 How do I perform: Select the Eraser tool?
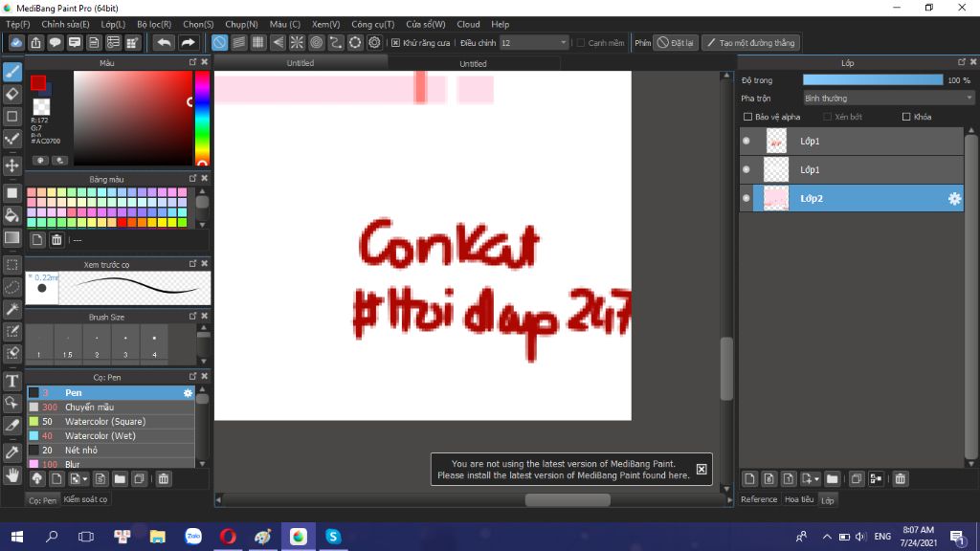click(12, 95)
